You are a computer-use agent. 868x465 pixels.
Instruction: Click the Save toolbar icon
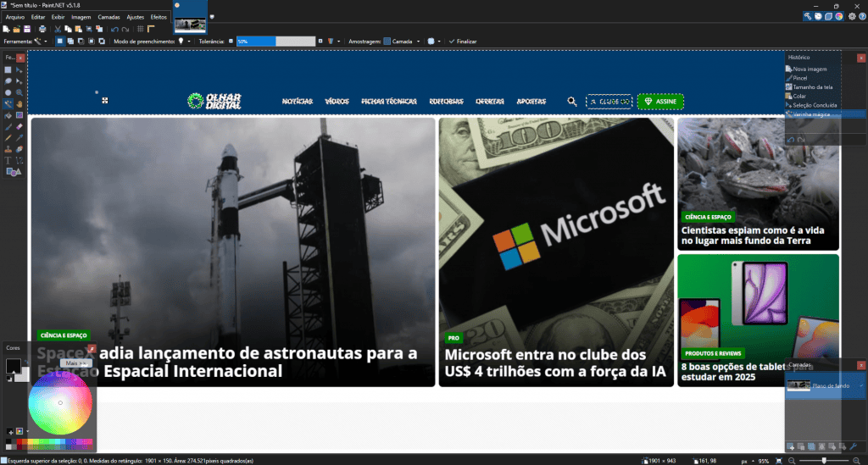click(26, 29)
